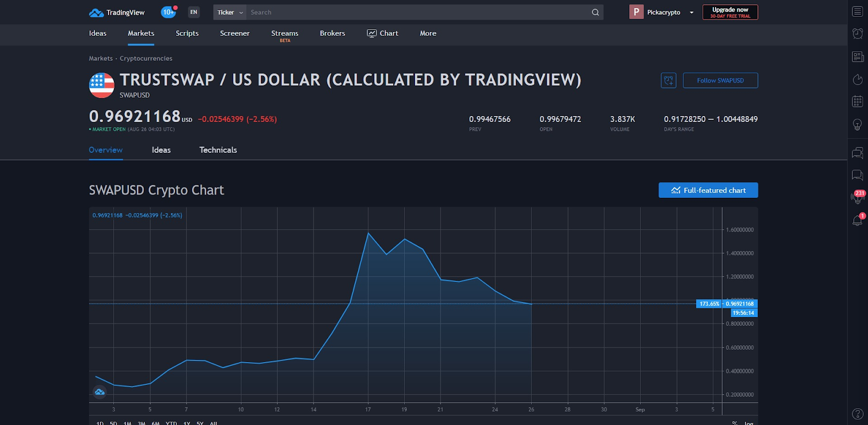Open the notifications bell icon
Image resolution: width=868 pixels, height=425 pixels.
click(x=858, y=220)
